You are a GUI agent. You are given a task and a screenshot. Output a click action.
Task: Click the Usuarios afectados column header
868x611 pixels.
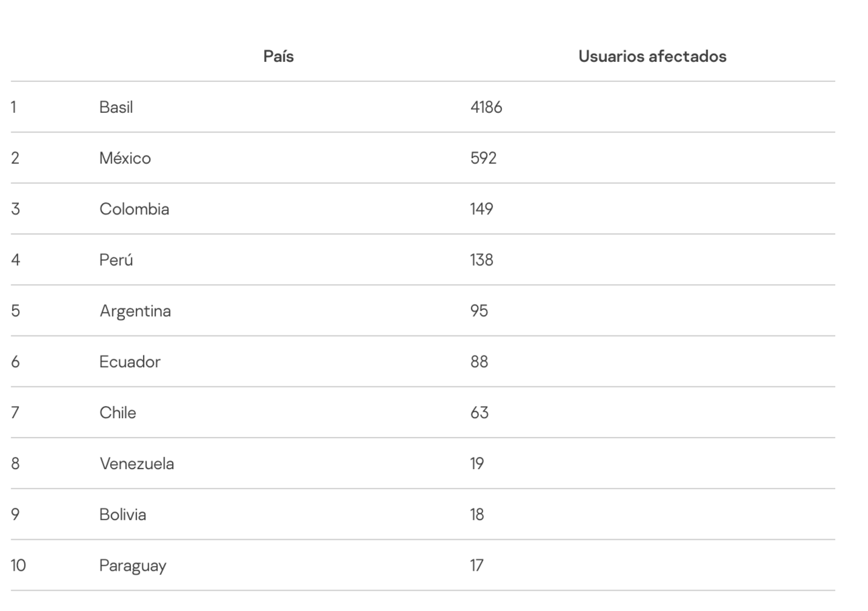[652, 56]
